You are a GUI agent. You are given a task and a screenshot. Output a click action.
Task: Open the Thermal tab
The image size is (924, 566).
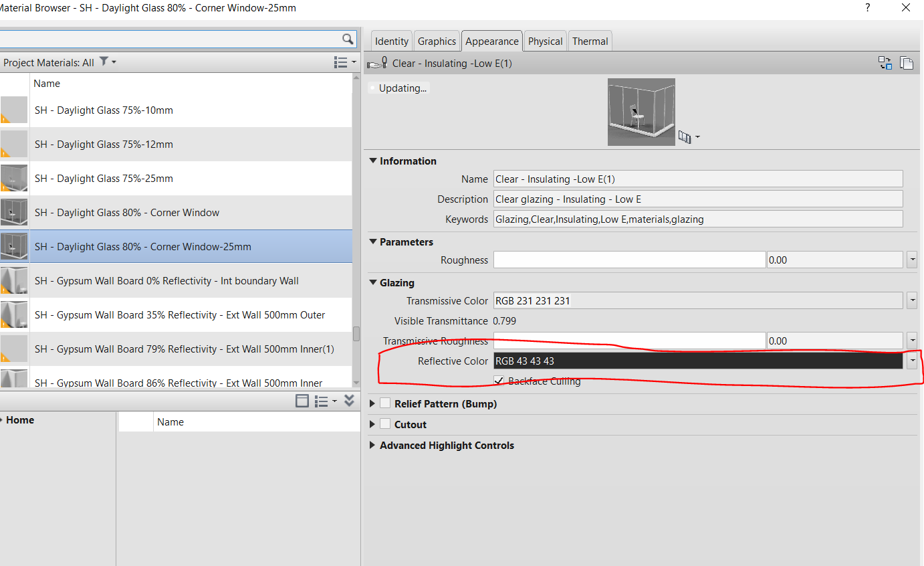pyautogui.click(x=590, y=41)
